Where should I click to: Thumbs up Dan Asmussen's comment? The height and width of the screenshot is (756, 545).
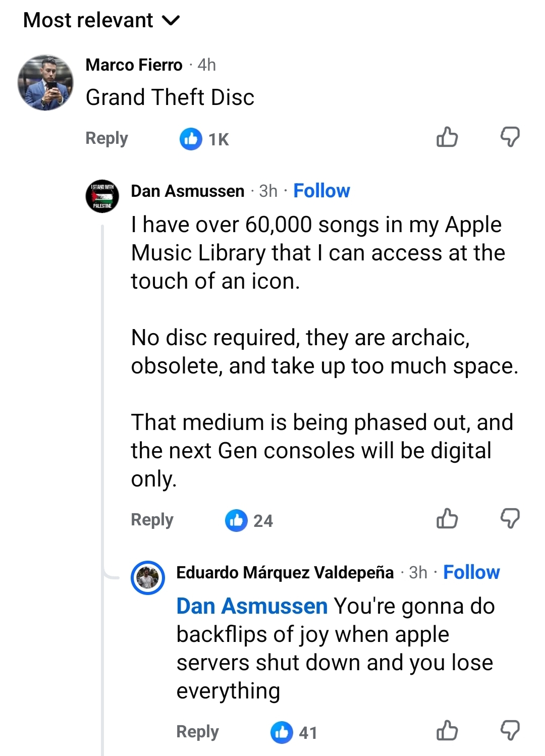[447, 519]
